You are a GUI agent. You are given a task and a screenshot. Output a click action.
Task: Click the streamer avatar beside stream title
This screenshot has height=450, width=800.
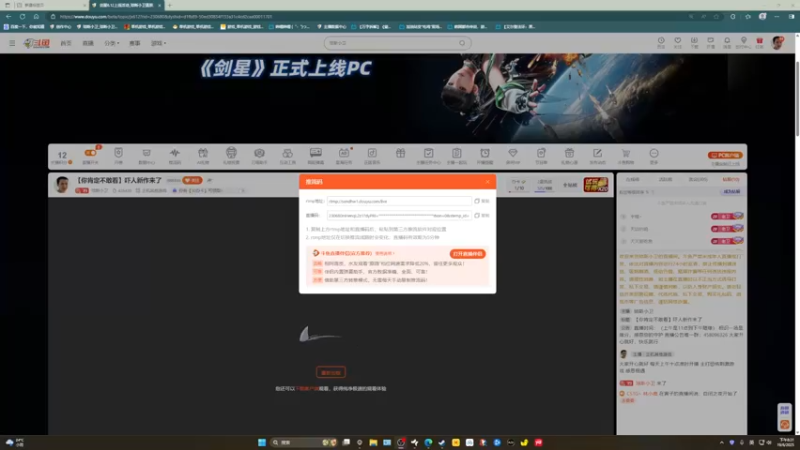tap(62, 184)
